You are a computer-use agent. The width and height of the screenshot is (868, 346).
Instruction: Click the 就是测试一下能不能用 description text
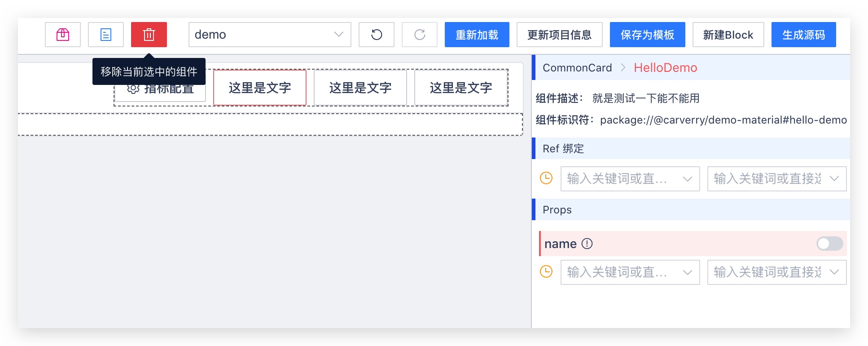tap(646, 98)
